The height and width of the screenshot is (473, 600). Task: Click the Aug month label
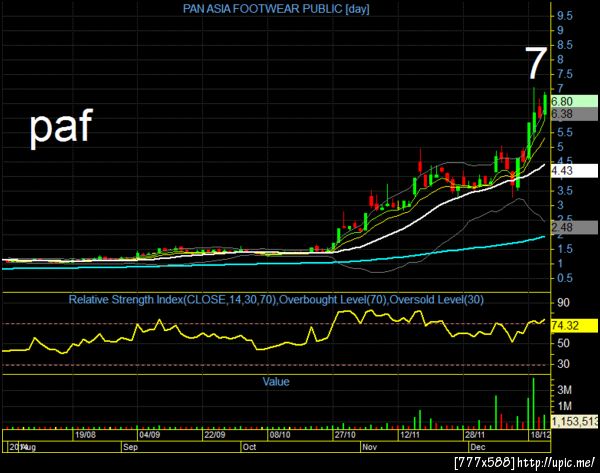[29, 447]
